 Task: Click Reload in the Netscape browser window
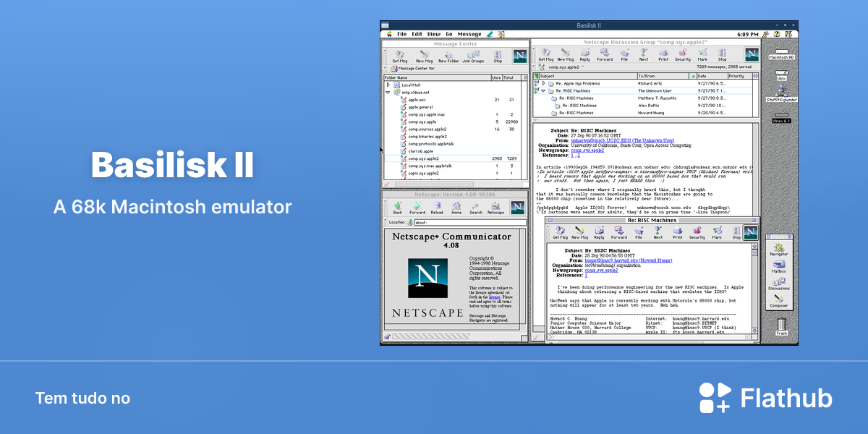437,208
